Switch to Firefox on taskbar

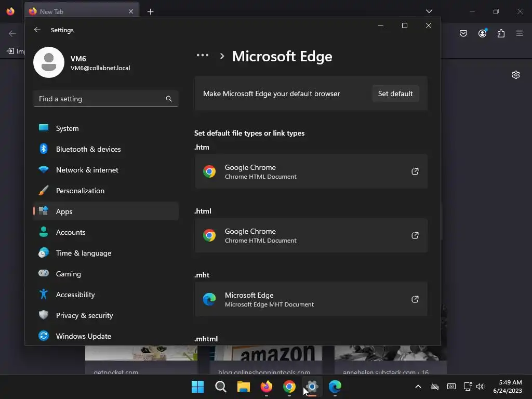[267, 387]
